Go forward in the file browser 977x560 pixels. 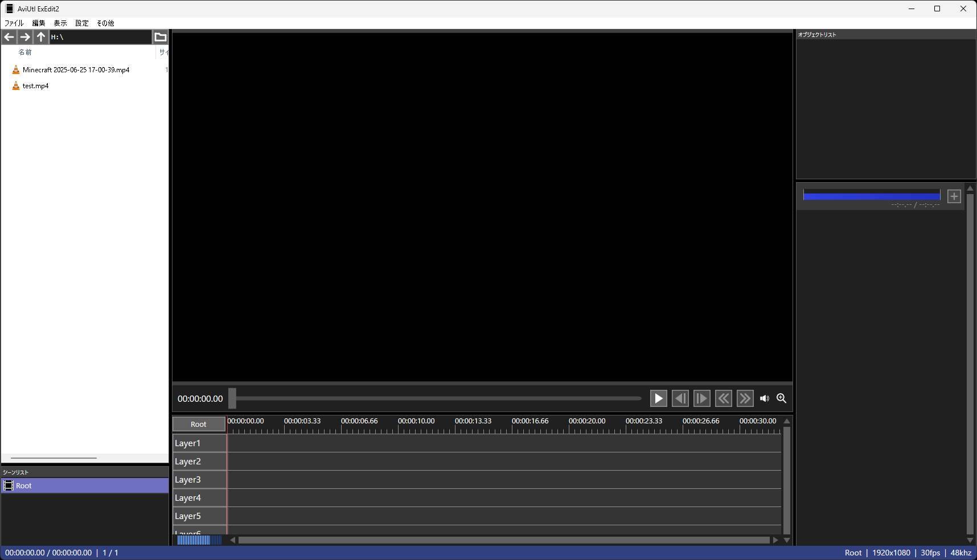coord(25,37)
